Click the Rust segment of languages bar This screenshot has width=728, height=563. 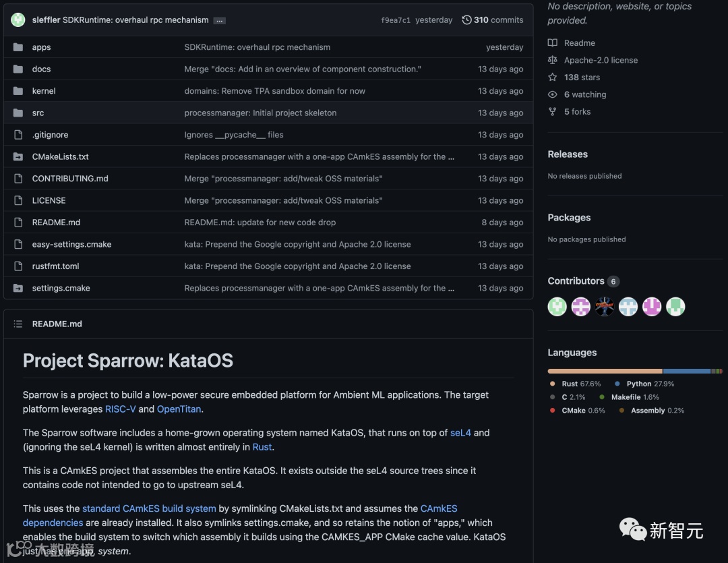tap(605, 371)
